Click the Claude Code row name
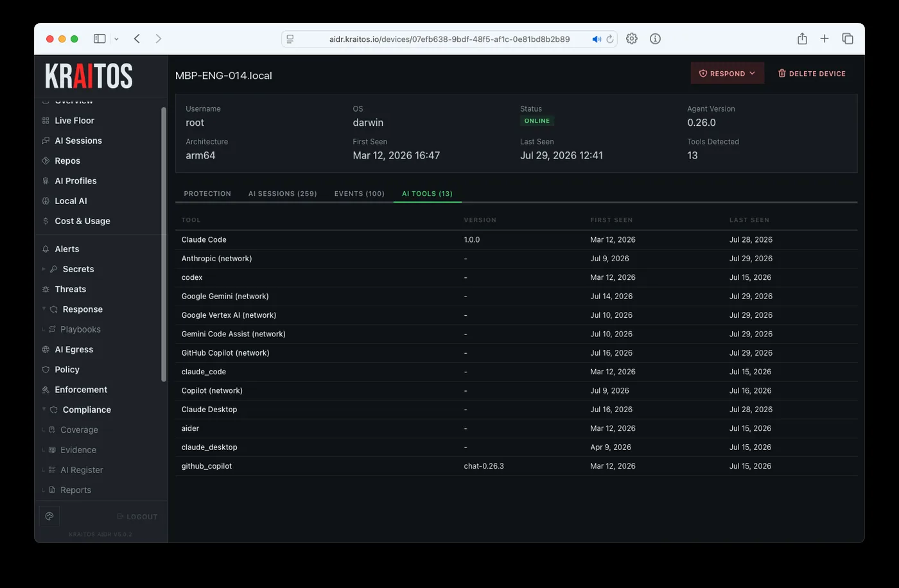The image size is (899, 588). click(204, 239)
